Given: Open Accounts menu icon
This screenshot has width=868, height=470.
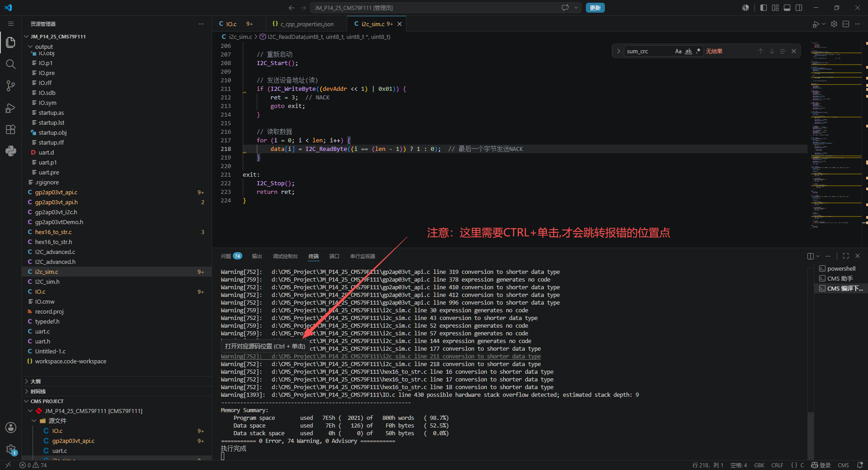Looking at the screenshot, I should 11,428.
